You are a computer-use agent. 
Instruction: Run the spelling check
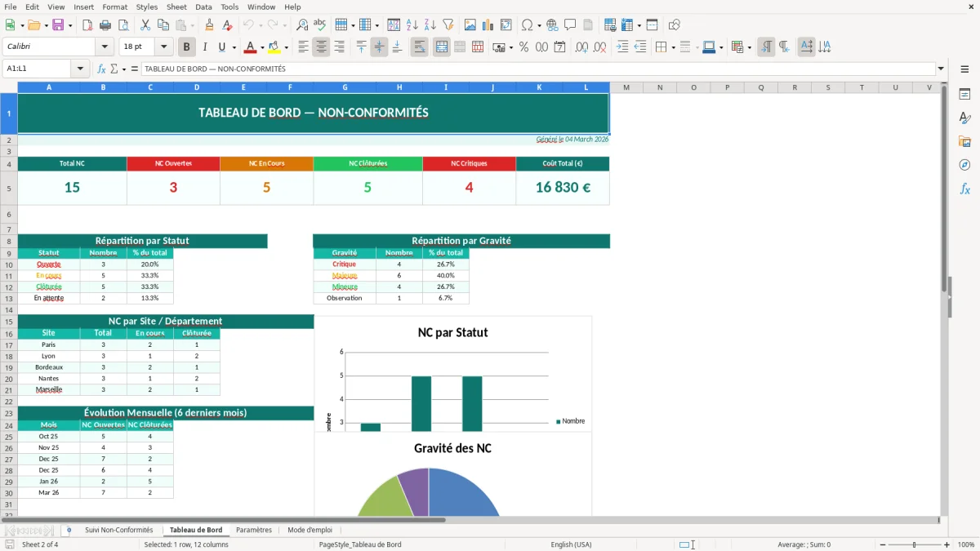pos(319,25)
